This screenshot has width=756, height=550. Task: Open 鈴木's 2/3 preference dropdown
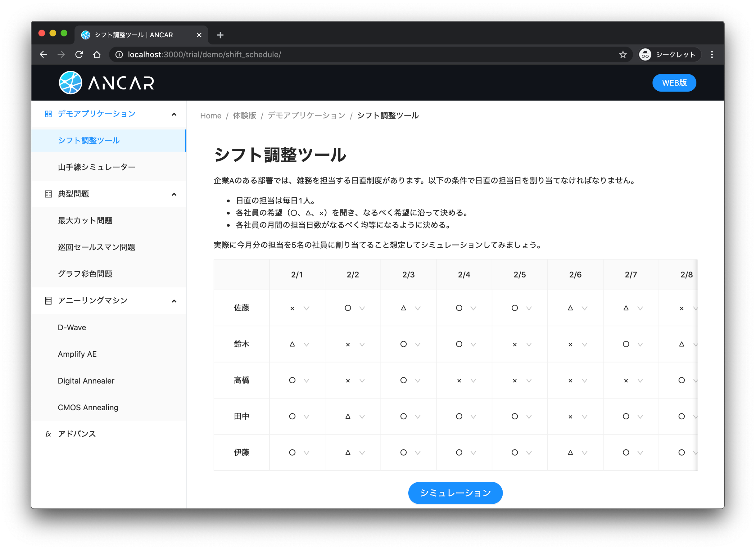[410, 344]
